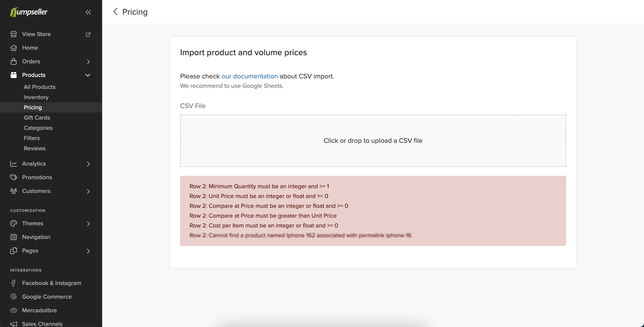Expand the Customers submenu chevron
This screenshot has height=327, width=644.
(88, 191)
